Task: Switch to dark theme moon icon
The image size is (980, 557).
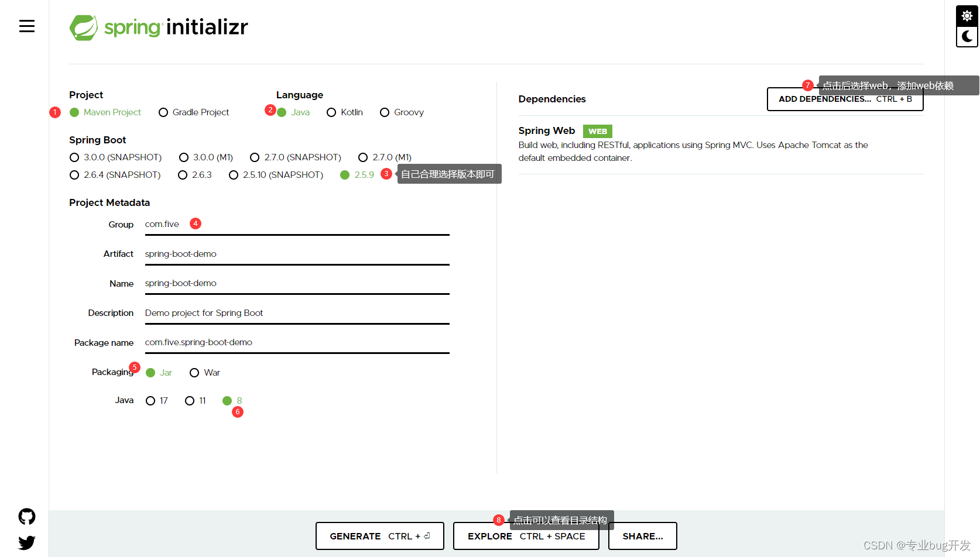Action: tap(967, 36)
